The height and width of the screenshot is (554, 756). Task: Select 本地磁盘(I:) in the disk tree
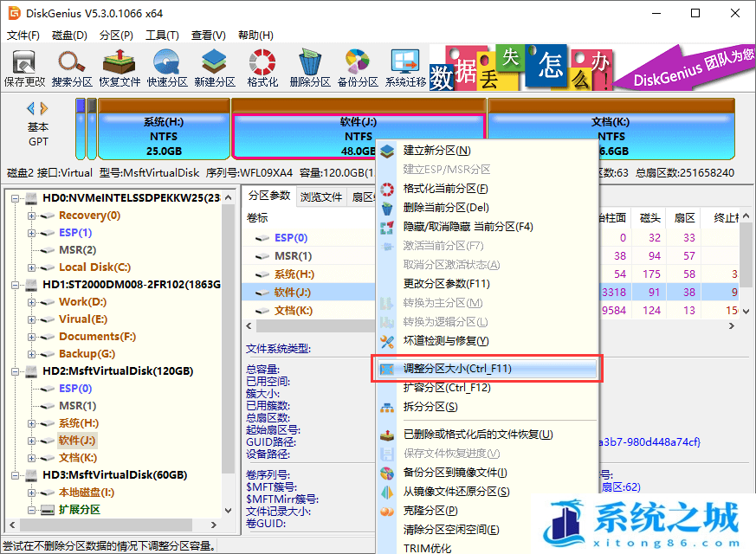point(87,493)
